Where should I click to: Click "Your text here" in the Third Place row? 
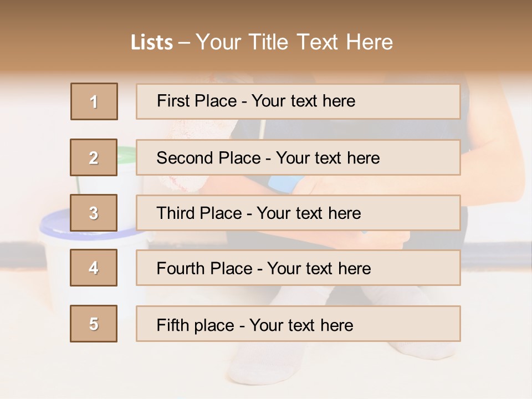point(309,213)
